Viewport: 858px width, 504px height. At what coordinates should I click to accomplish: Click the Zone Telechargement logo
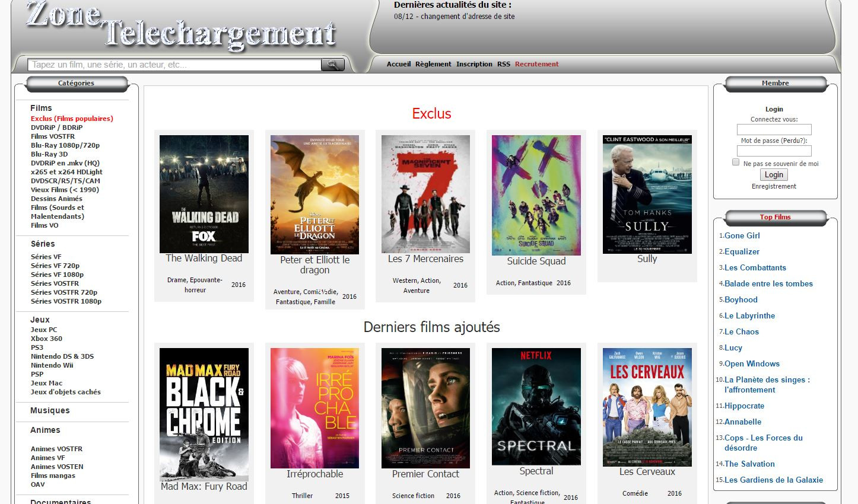click(181, 25)
